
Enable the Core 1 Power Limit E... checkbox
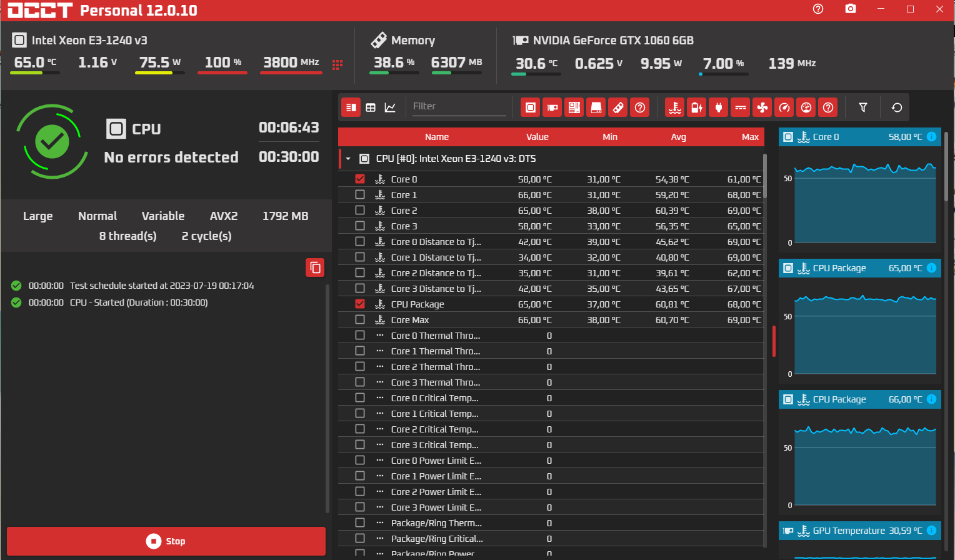point(360,476)
